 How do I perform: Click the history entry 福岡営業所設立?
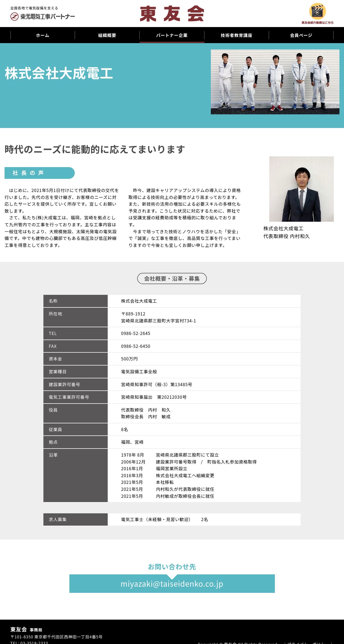pos(171,469)
